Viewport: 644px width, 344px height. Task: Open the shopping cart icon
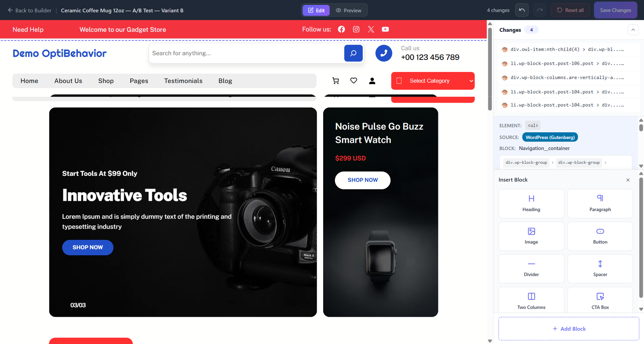[336, 81]
